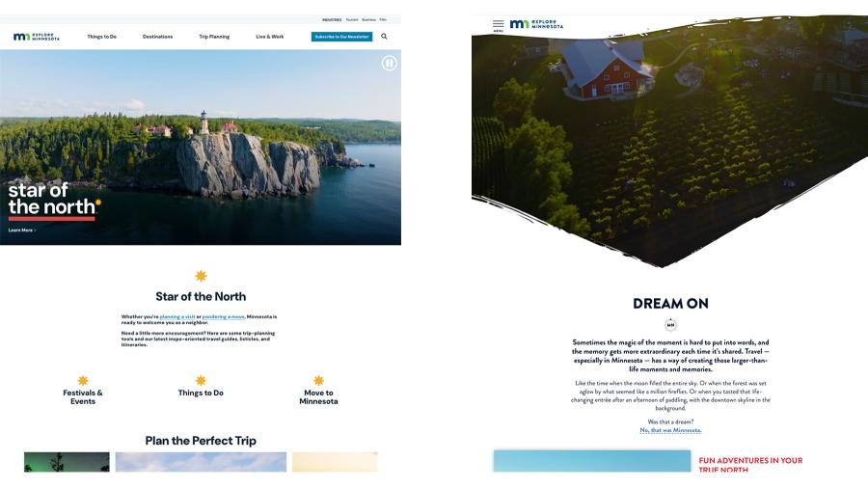Image resolution: width=868 pixels, height=488 pixels.
Task: Click the star icon above Move to Minnesota
Action: tap(319, 381)
